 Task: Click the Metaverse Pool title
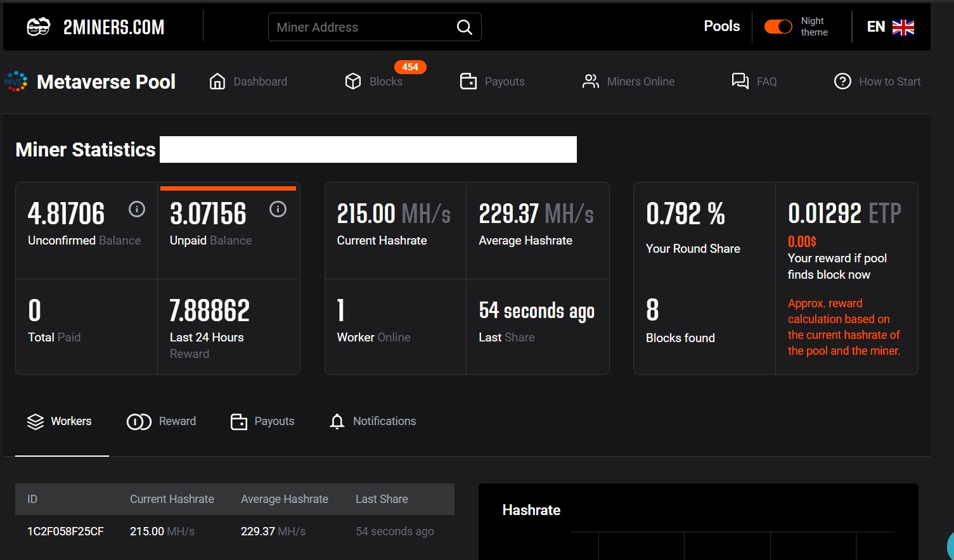point(106,82)
